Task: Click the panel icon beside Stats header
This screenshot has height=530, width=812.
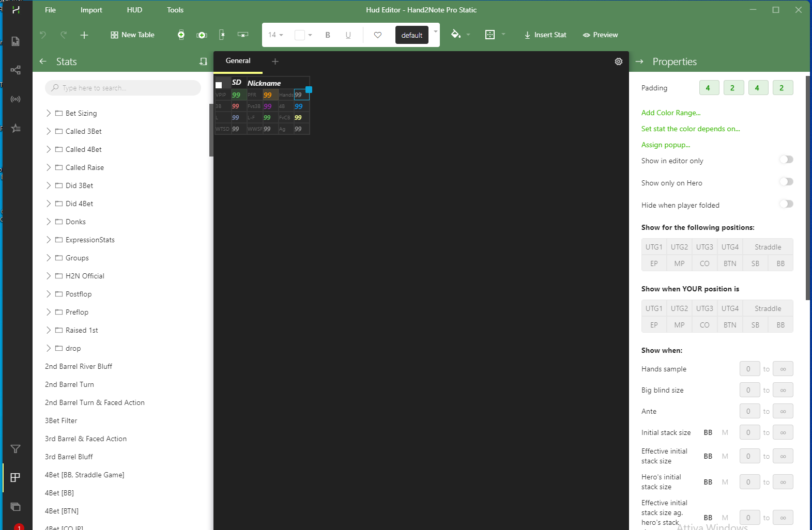Action: pos(203,61)
